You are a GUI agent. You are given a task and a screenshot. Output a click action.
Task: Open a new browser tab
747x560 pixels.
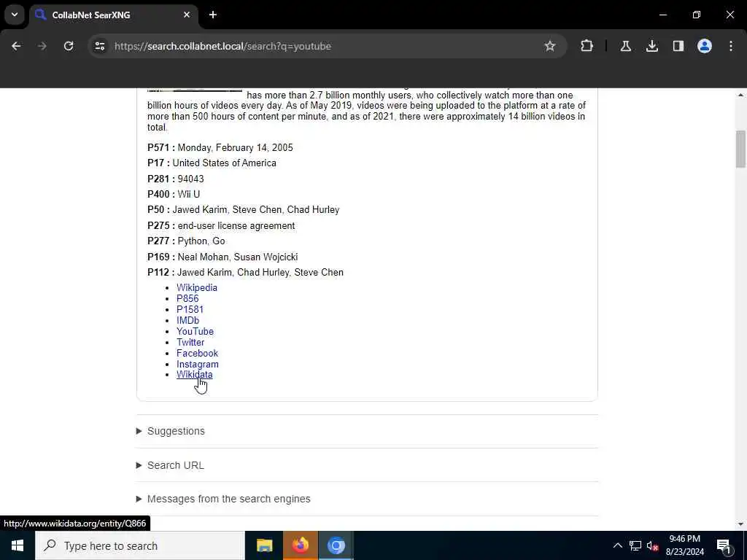213,15
